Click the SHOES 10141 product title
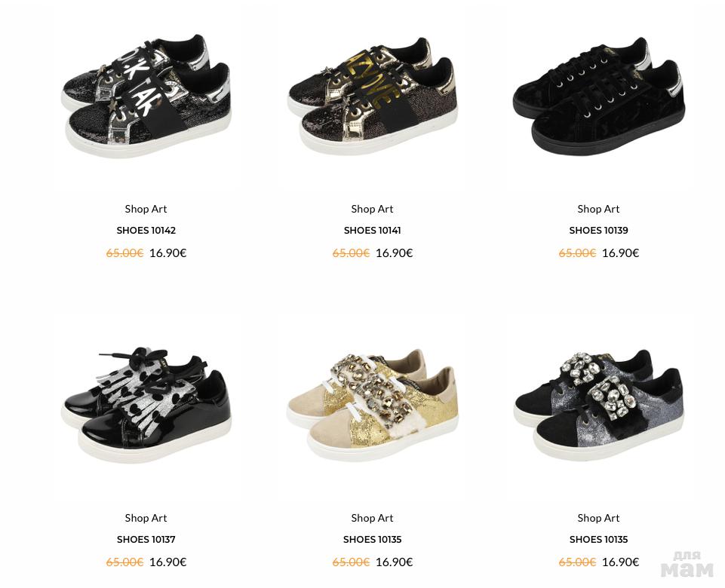The width and height of the screenshot is (725, 588). point(372,230)
